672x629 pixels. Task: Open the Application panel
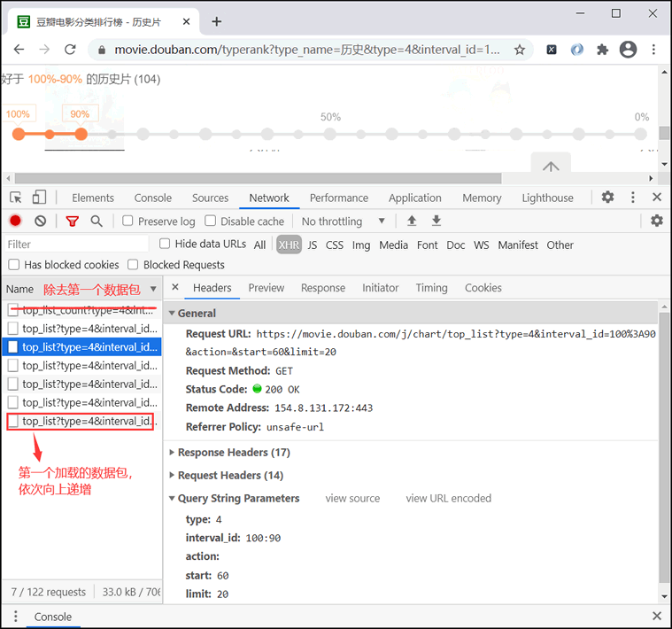(415, 198)
